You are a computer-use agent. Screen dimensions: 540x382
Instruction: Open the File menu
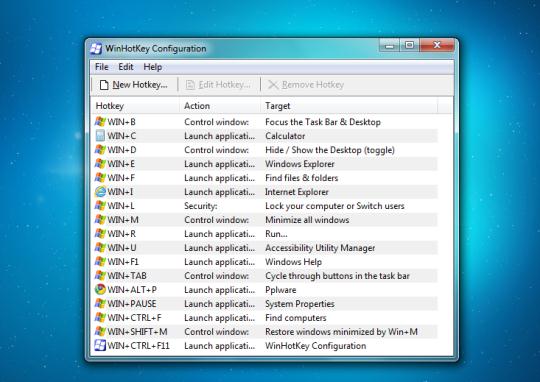pos(102,67)
